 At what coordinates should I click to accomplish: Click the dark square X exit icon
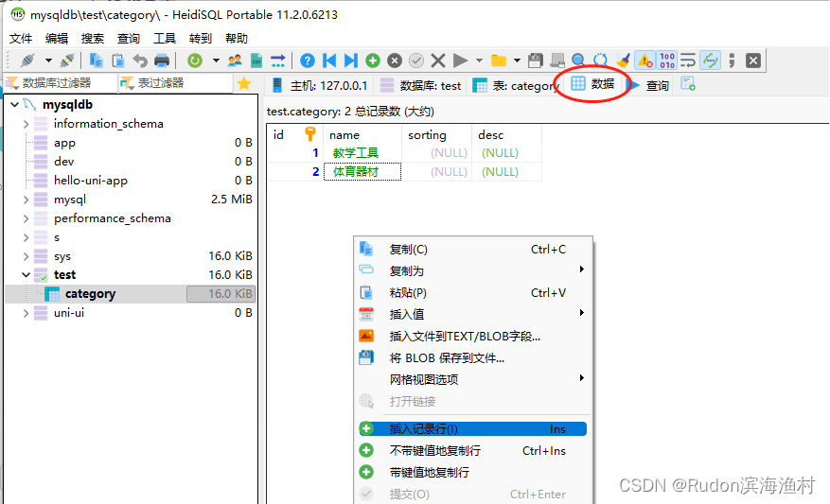point(753,61)
